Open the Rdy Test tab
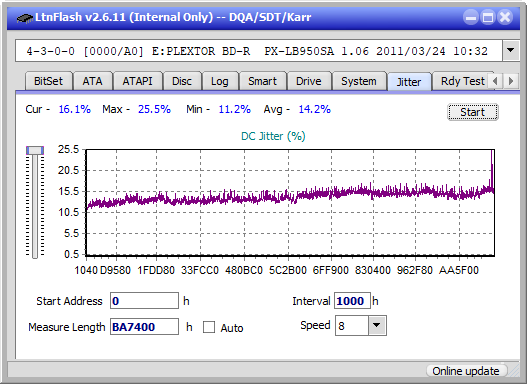Screen dimensions: 527x384 click(462, 81)
